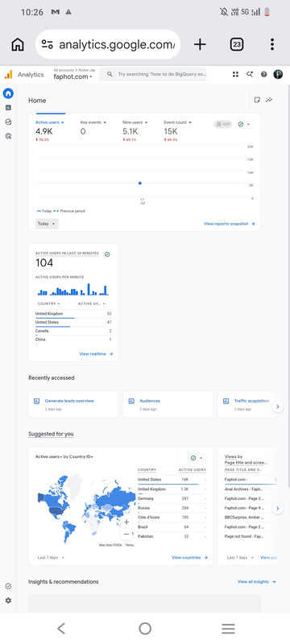Open the data quality check dropdown on overview card
The height and width of the screenshot is (644, 290).
pos(244,124)
